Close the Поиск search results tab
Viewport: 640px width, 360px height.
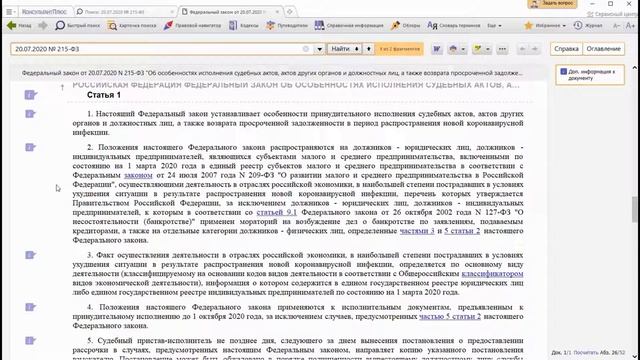(172, 12)
